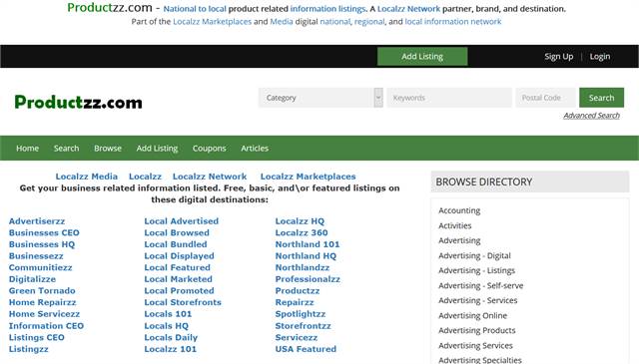
Task: Browse the Advertising - Self-serve category
Action: pos(481,285)
